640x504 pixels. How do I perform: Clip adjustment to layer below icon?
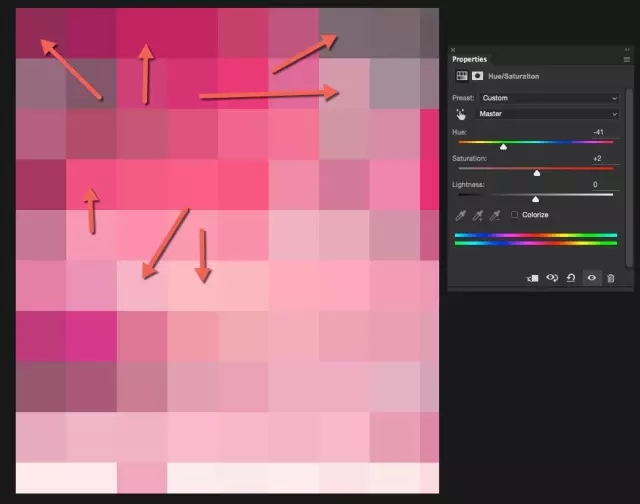(533, 278)
